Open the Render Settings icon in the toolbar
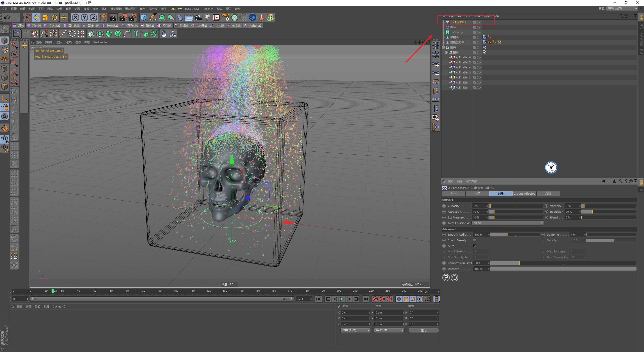 pos(133,17)
